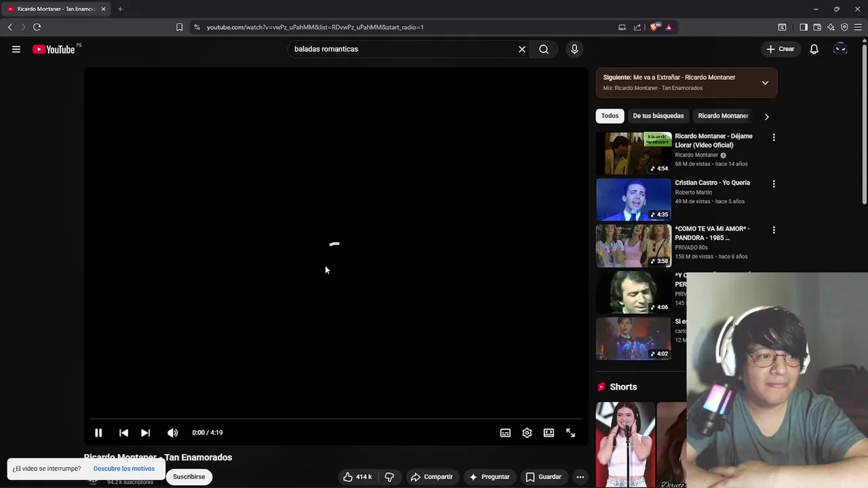Open the Preguntar AI button
The width and height of the screenshot is (868, 488).
[489, 476]
